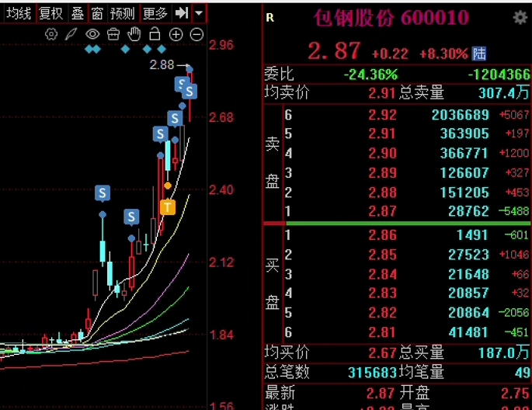This screenshot has width=532, height=410.
Task: Click the 2.88 high price label
Action: (162, 64)
